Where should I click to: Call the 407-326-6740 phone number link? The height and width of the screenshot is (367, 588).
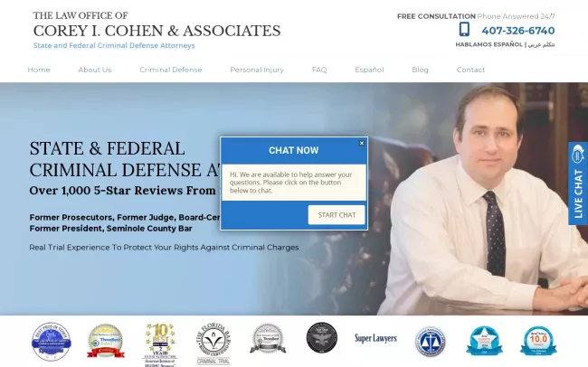(x=517, y=31)
